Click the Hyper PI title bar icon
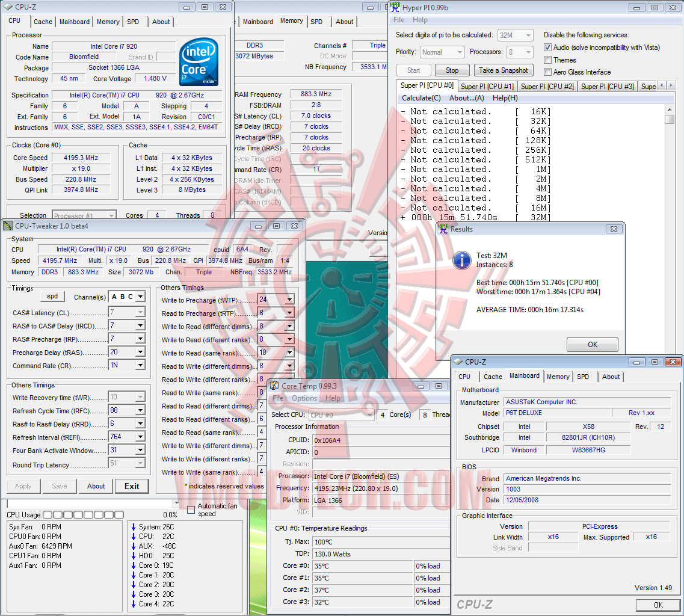The width and height of the screenshot is (684, 616). coord(395,7)
